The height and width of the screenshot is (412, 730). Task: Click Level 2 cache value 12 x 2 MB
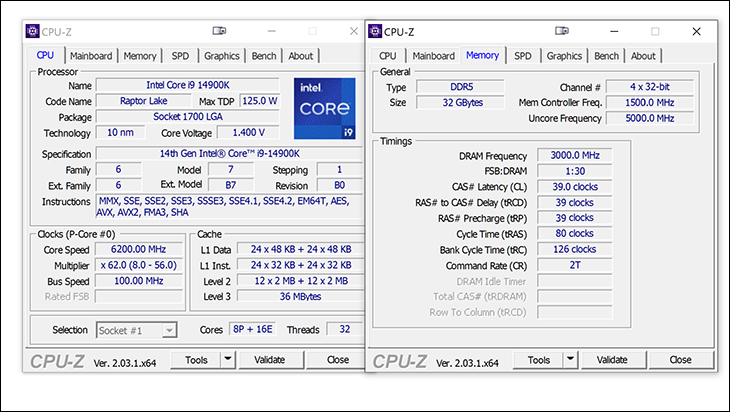point(301,281)
